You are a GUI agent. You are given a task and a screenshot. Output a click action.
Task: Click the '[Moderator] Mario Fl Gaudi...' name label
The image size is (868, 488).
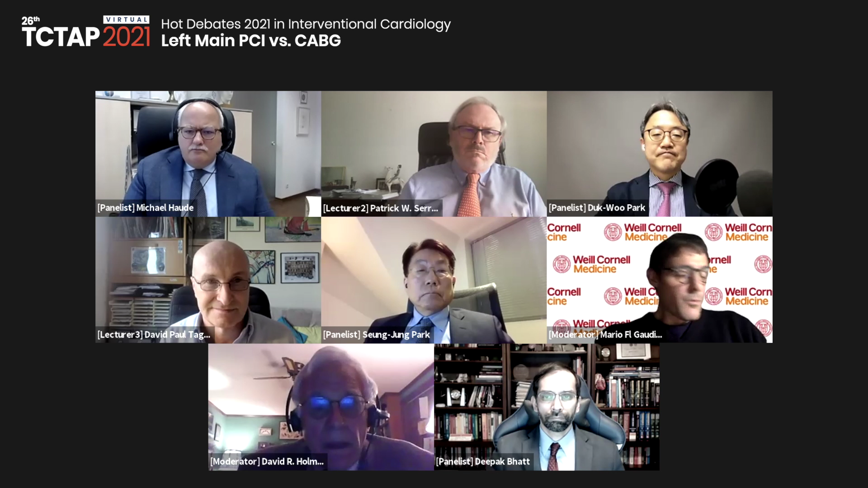(x=605, y=335)
